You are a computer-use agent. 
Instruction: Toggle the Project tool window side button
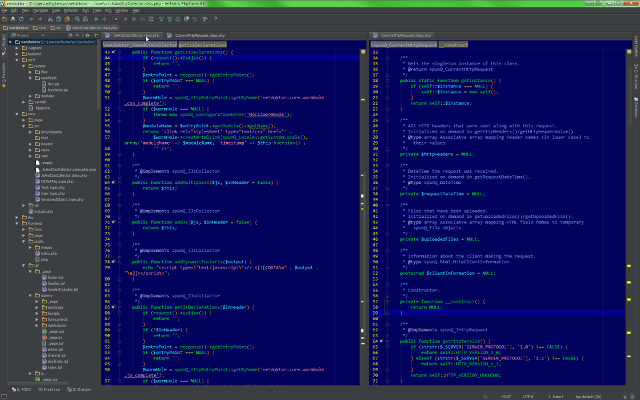4,42
